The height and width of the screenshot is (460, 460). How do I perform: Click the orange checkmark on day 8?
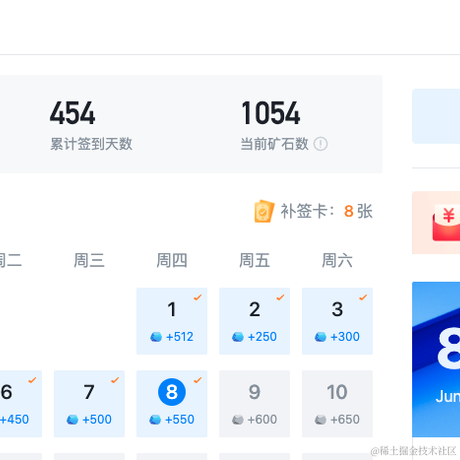[198, 380]
